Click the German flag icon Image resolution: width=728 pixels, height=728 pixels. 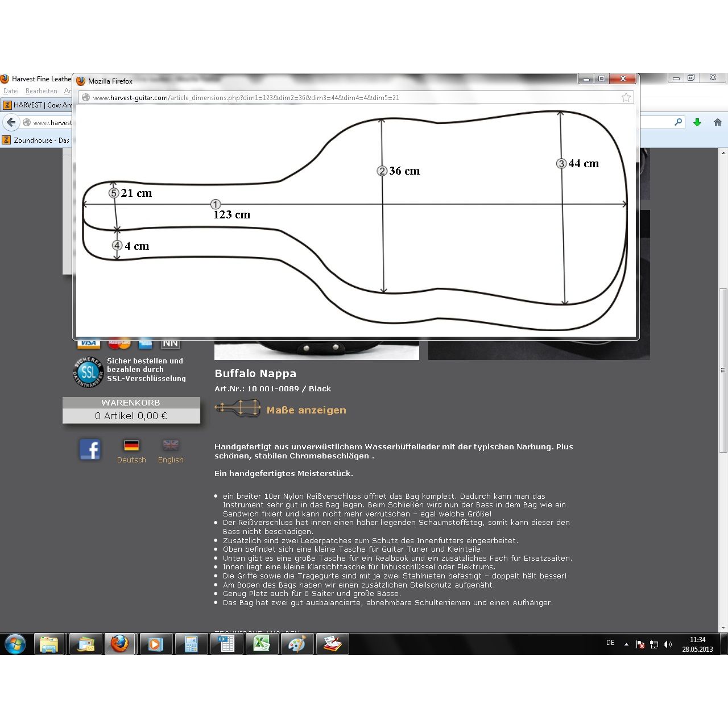pos(131,445)
